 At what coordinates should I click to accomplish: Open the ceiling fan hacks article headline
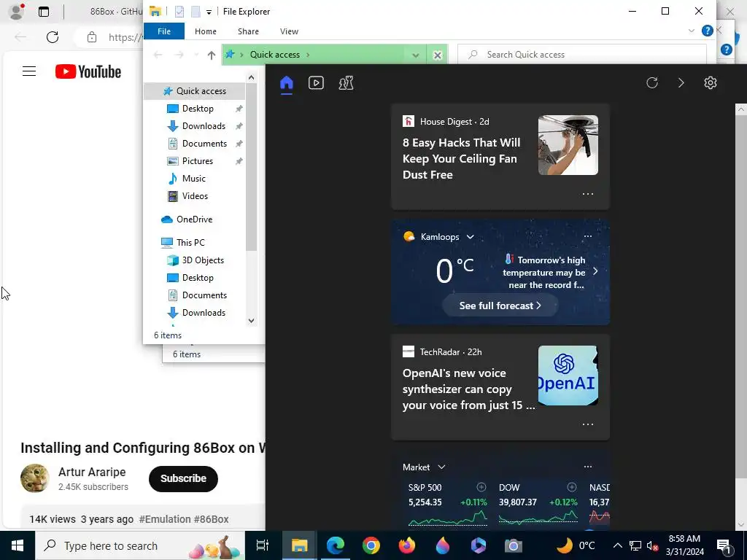[461, 158]
